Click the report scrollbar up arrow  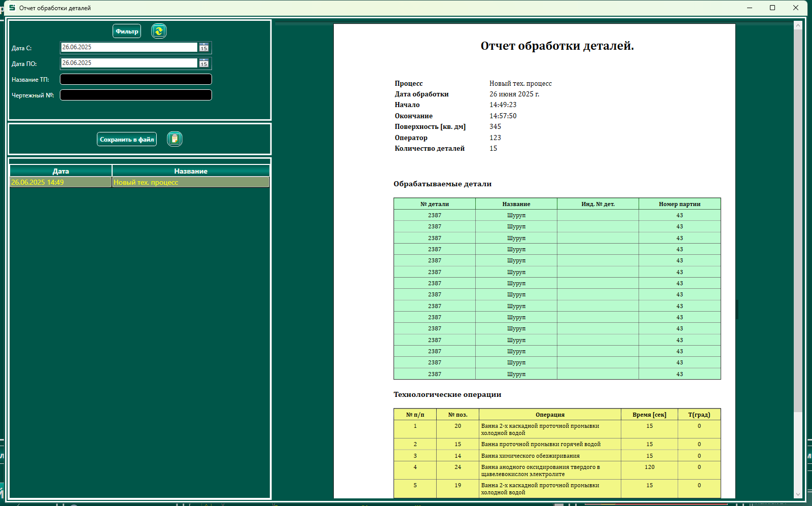tap(798, 25)
